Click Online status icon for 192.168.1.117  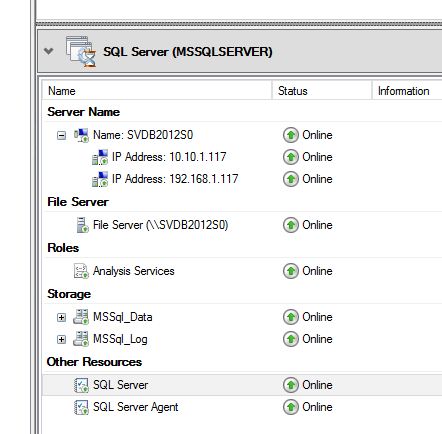click(291, 179)
